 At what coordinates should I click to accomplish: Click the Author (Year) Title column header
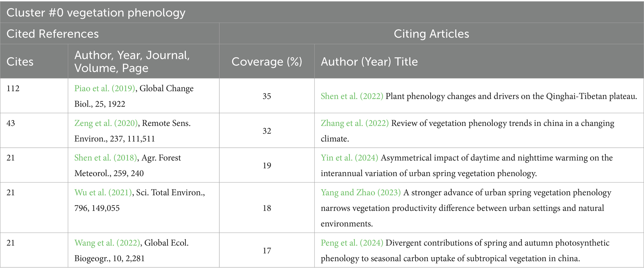[369, 61]
